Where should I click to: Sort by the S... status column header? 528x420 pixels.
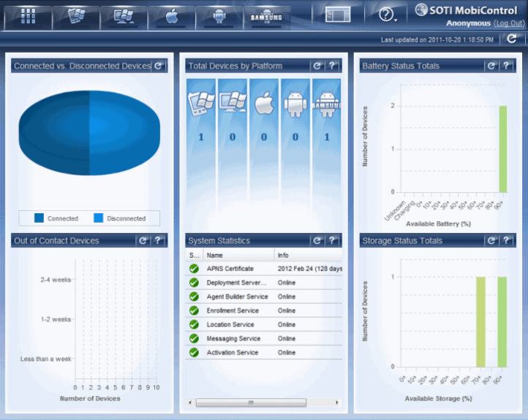(x=194, y=255)
